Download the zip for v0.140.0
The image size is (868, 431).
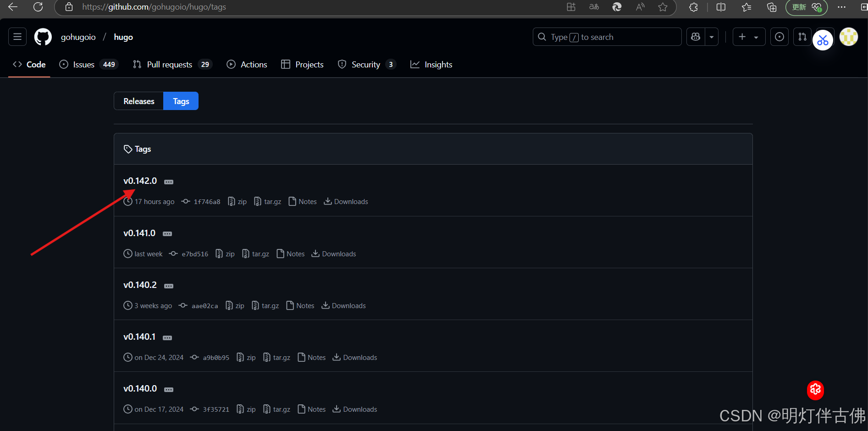(247, 409)
